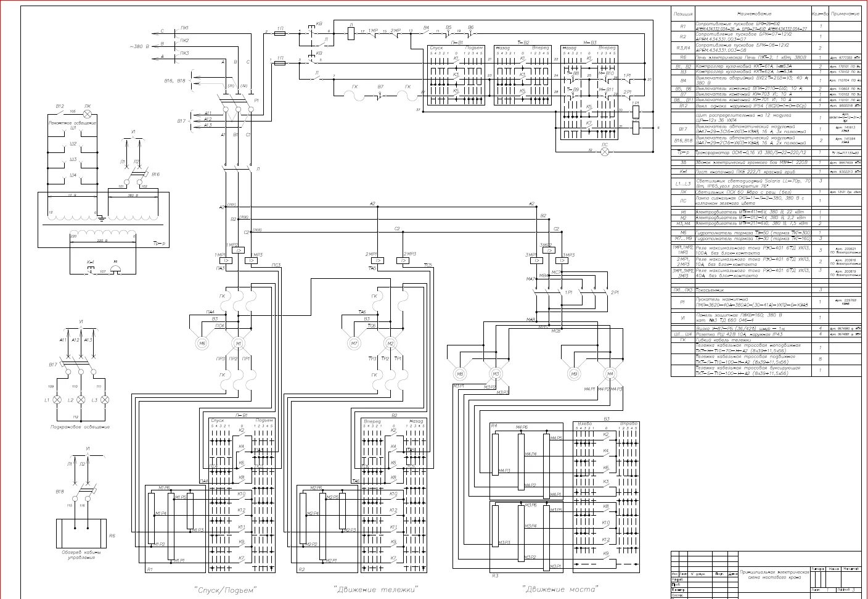868x599 pixels.
Task: Select the M1 motor circle in the hoist circuit
Action: point(239,344)
